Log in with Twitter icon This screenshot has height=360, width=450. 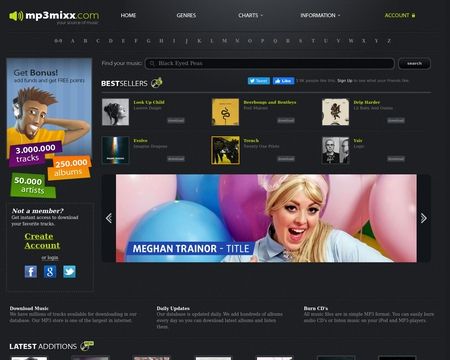tap(69, 272)
